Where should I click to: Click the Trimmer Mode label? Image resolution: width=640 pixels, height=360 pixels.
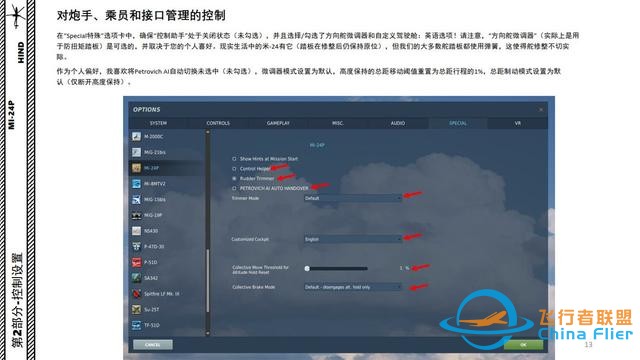(245, 198)
